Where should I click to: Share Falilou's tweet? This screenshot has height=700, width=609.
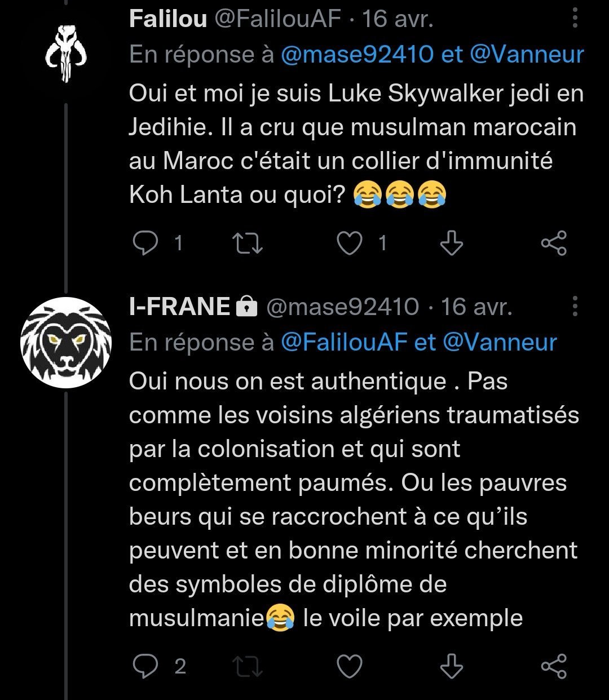[x=553, y=243]
